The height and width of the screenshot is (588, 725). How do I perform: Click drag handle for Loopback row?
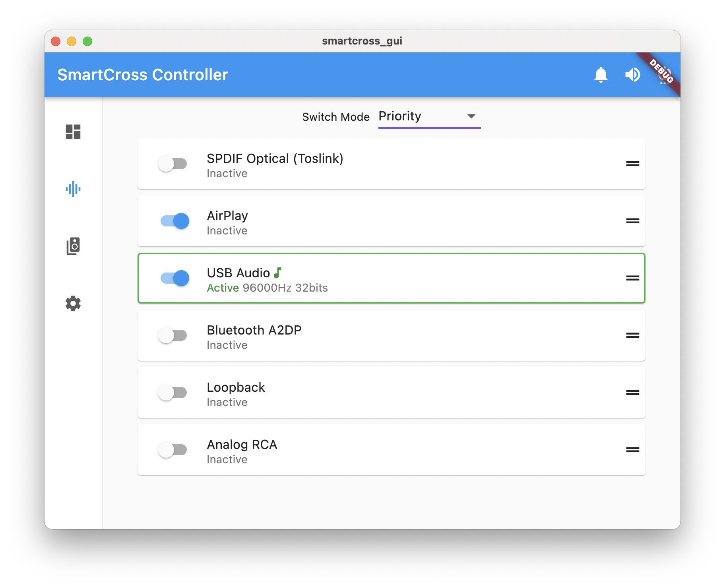point(633,393)
